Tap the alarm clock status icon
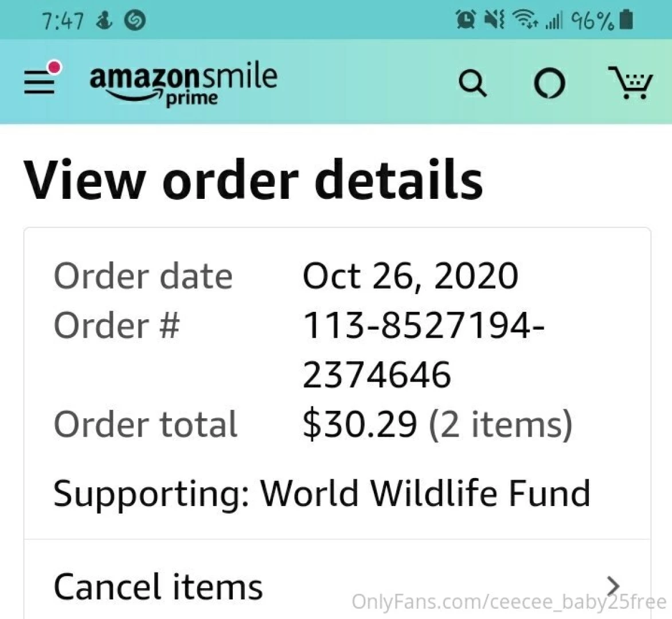This screenshot has width=672, height=619. [466, 20]
